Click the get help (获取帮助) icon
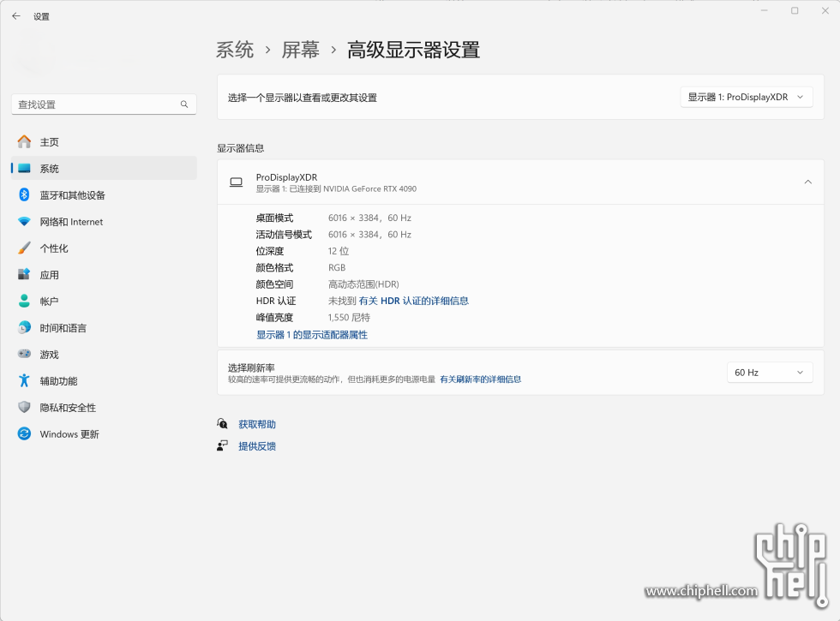Image resolution: width=840 pixels, height=621 pixels. [222, 424]
